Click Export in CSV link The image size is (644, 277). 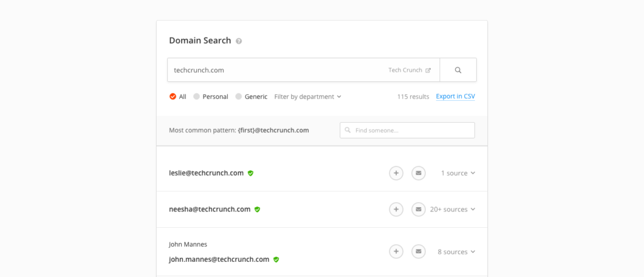[x=455, y=96]
